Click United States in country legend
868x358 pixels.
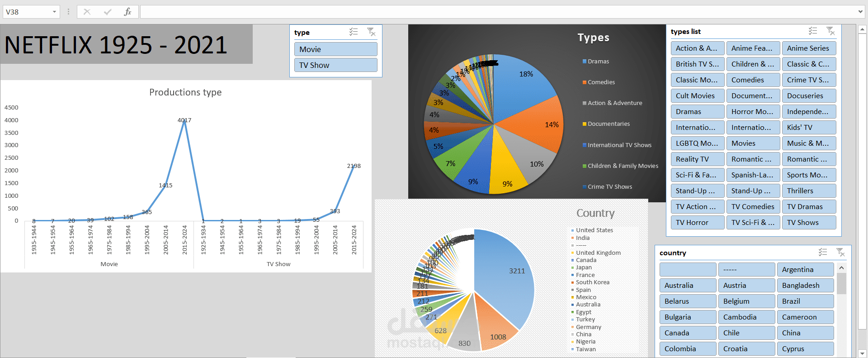pyautogui.click(x=594, y=230)
